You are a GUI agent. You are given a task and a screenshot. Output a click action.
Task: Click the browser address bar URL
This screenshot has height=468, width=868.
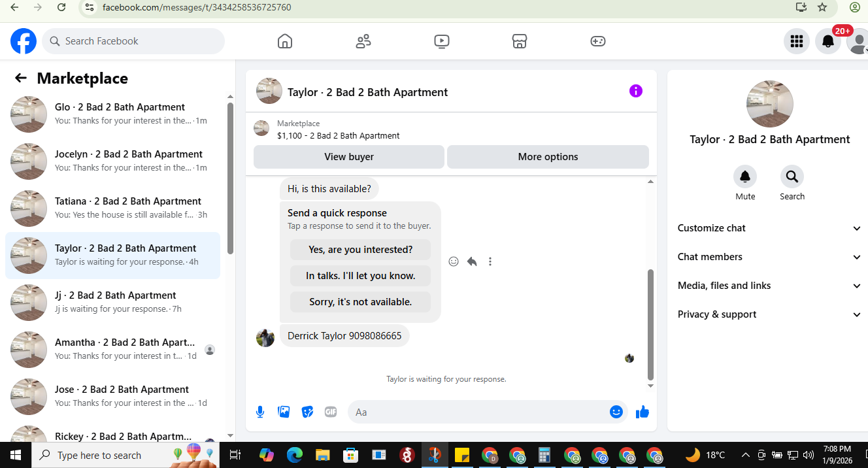click(197, 8)
